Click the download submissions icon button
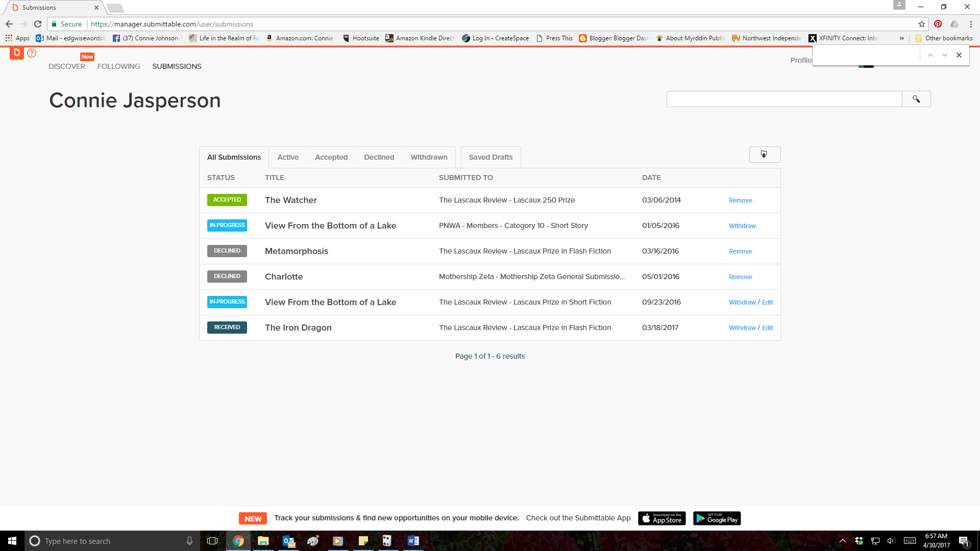980x551 pixels. pyautogui.click(x=764, y=155)
